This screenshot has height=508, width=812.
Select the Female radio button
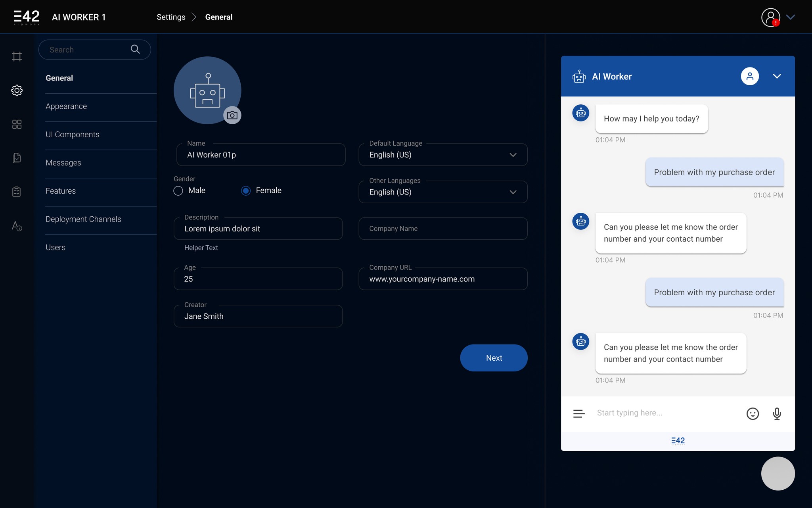point(246,191)
